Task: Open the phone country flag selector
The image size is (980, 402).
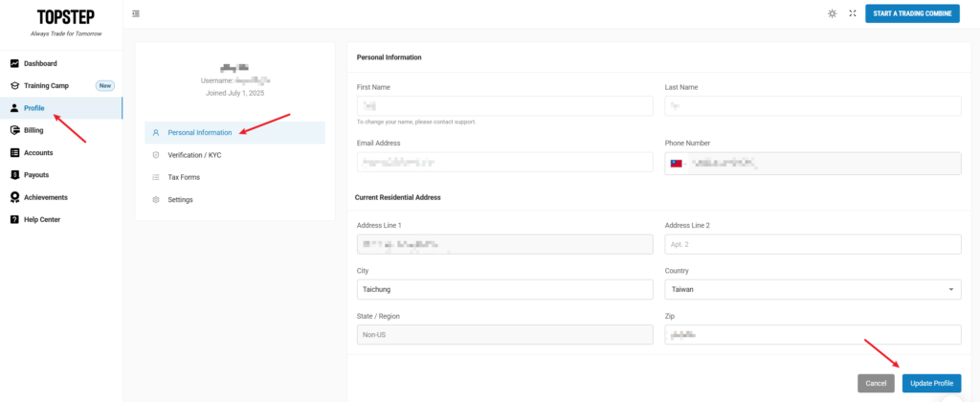Action: click(678, 164)
